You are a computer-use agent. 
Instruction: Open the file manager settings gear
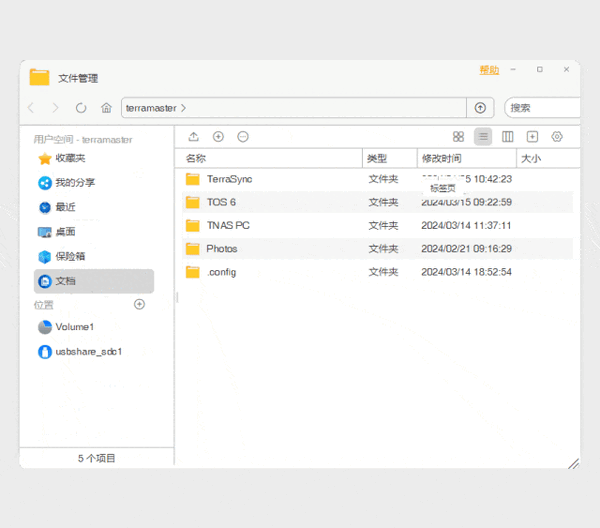[557, 137]
